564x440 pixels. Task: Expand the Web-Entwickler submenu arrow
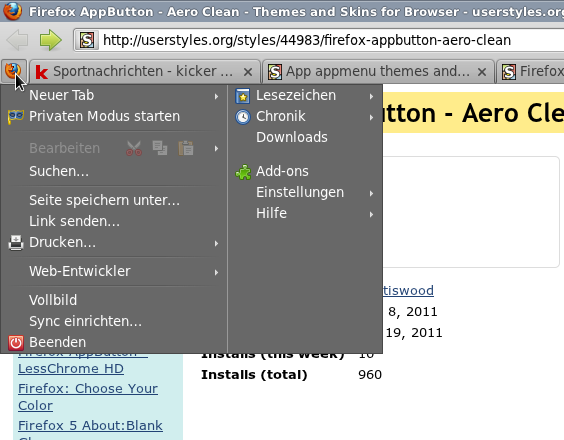pos(216,272)
